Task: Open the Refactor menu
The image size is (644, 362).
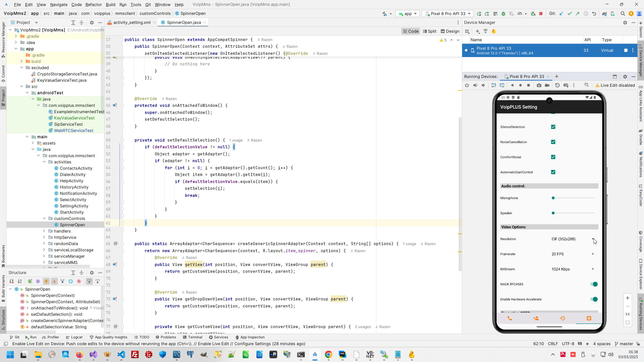Action: point(93,5)
